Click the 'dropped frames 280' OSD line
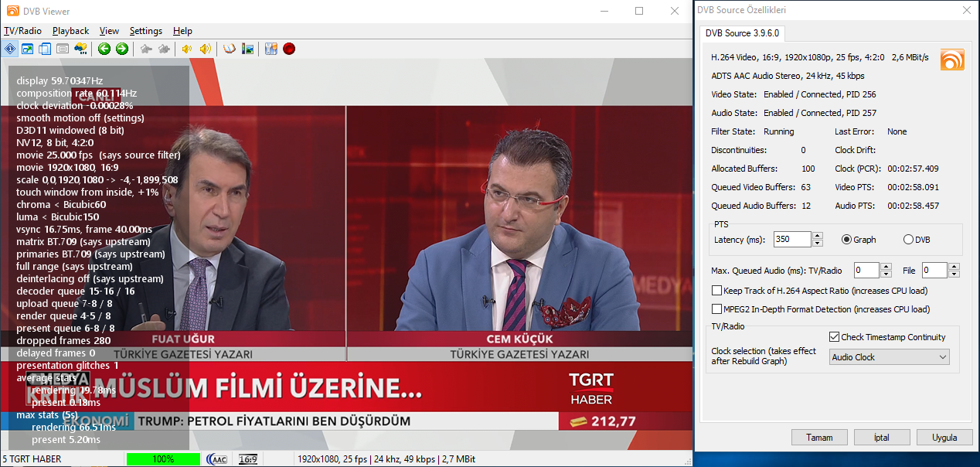Viewport: 980px width, 467px height. (x=63, y=341)
